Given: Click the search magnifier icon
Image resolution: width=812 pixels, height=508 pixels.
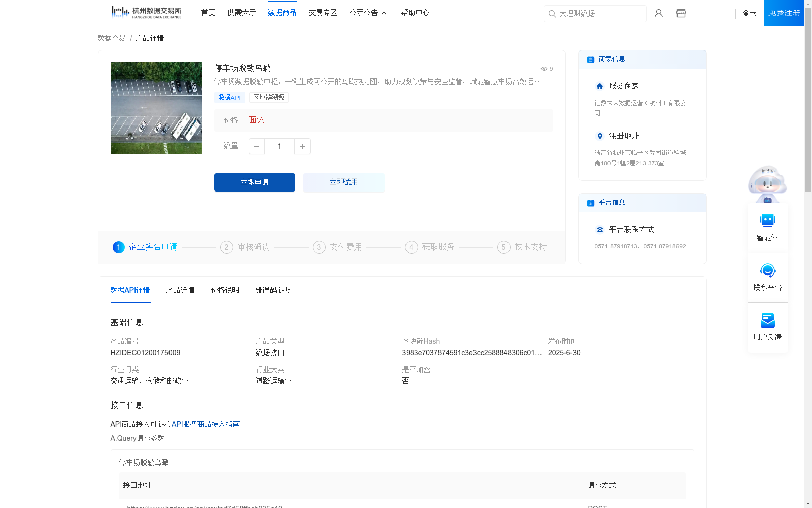Looking at the screenshot, I should [552, 14].
